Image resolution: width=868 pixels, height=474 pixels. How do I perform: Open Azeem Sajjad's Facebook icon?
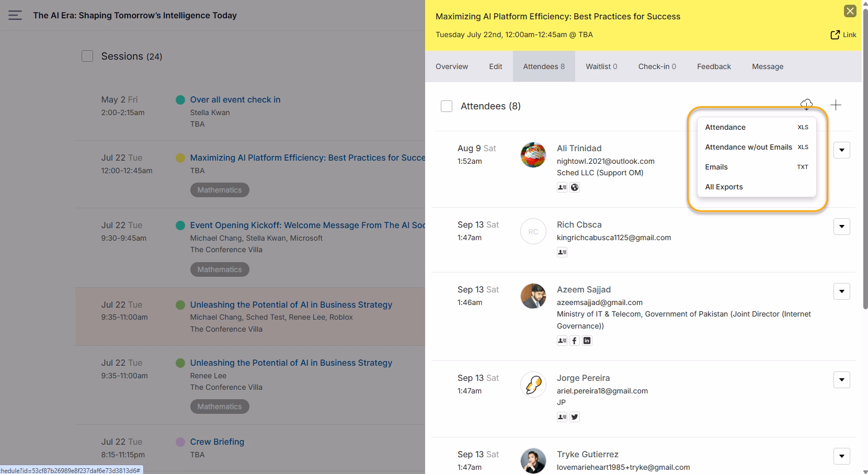575,341
